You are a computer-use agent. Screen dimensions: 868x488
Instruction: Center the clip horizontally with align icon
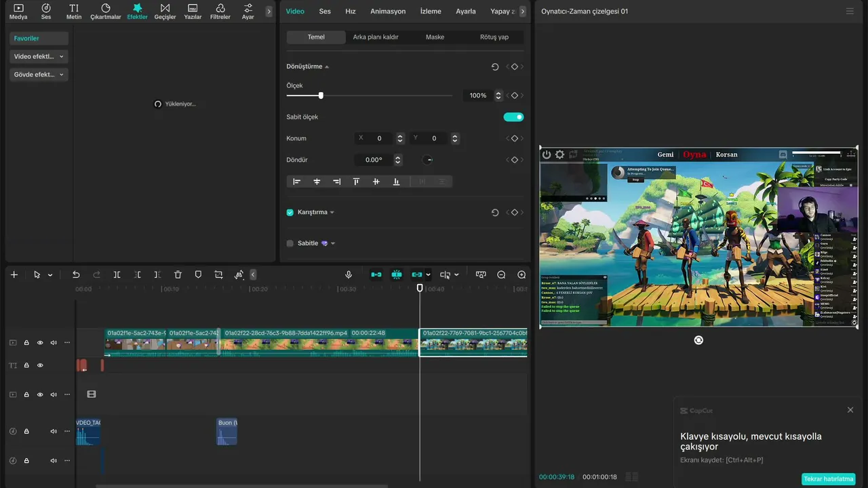tap(317, 182)
